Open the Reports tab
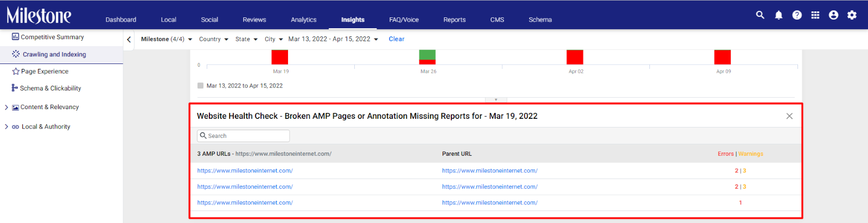The image size is (868, 223). 455,20
